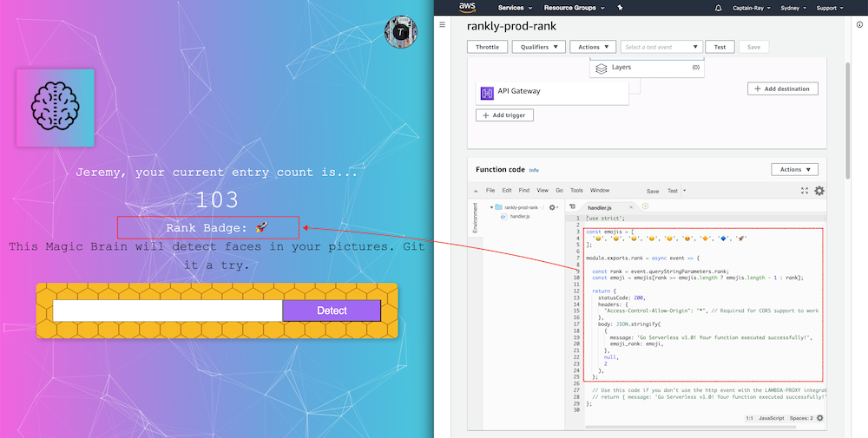
Task: Open the Go menu in editor
Action: tap(559, 190)
